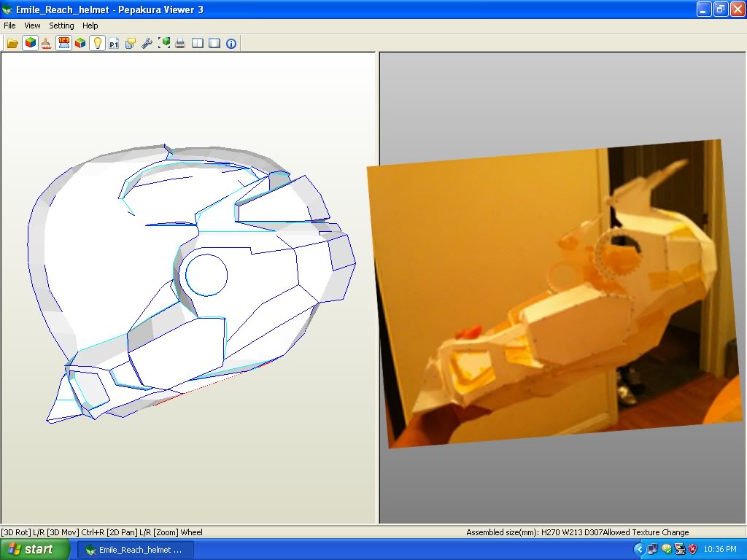Click the P.1 page icon
The width and height of the screenshot is (747, 560).
113,43
